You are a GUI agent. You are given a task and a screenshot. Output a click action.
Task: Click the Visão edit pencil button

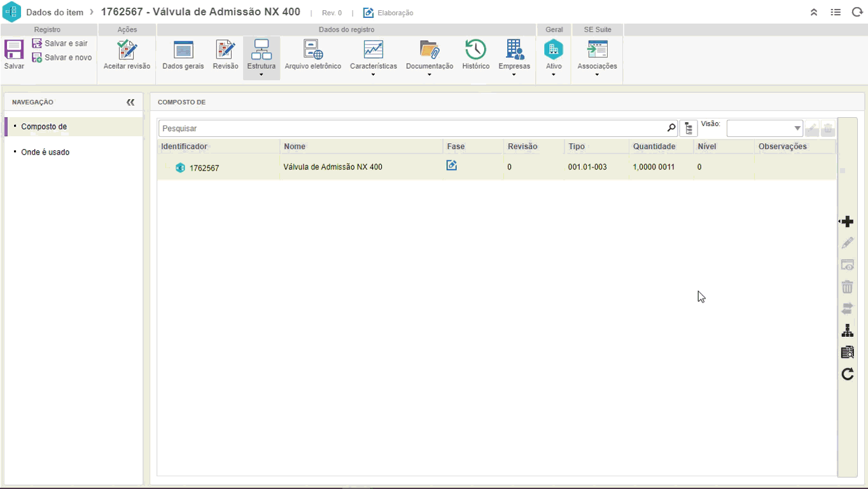click(x=812, y=129)
